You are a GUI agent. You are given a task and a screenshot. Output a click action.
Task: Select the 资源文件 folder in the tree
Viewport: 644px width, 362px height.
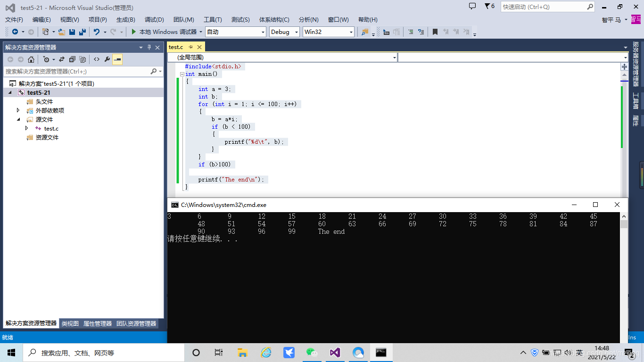click(x=47, y=137)
